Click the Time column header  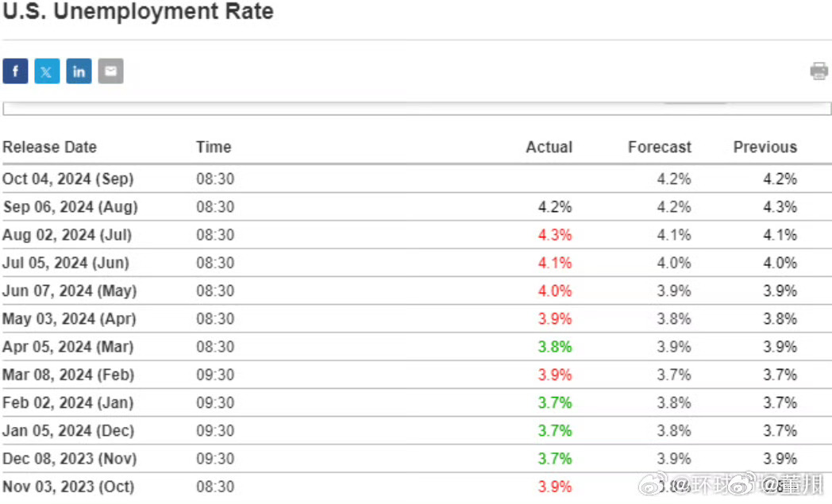coord(214,147)
